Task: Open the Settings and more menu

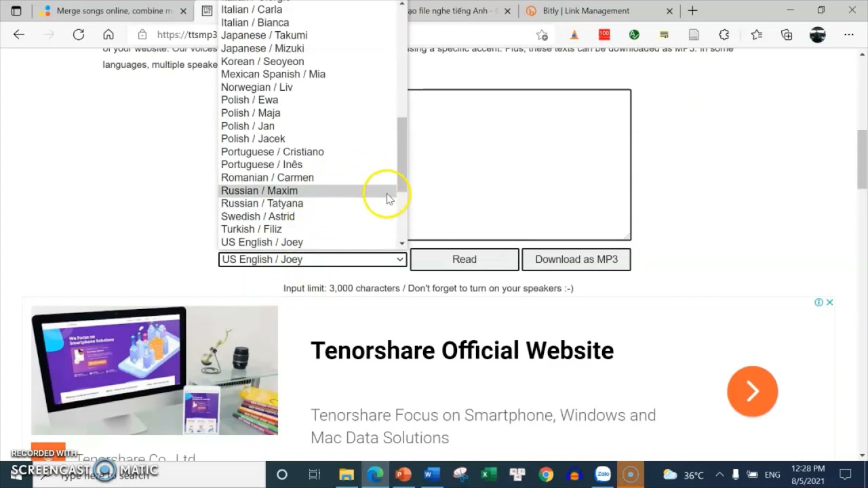Action: (849, 35)
